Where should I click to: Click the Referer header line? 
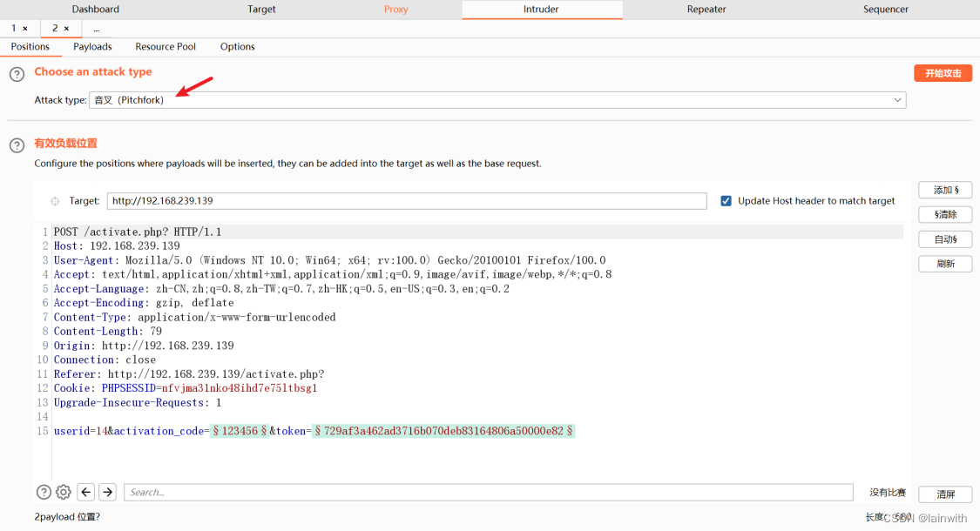point(189,374)
